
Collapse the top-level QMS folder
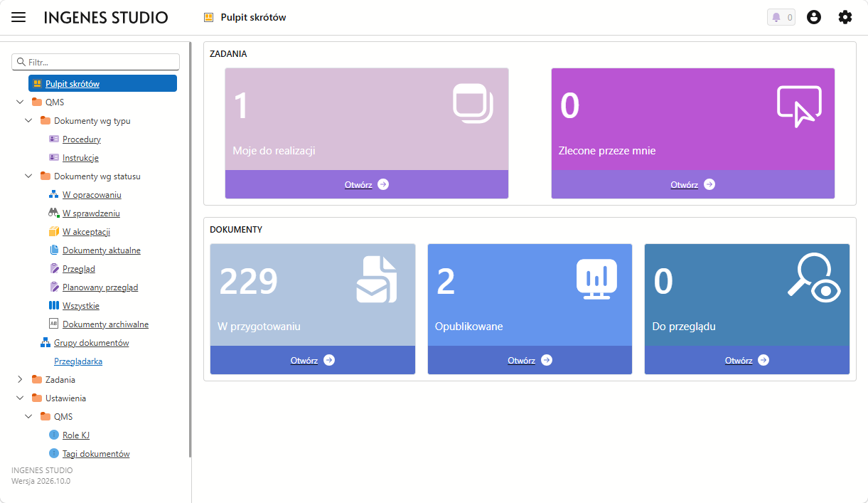(x=20, y=102)
